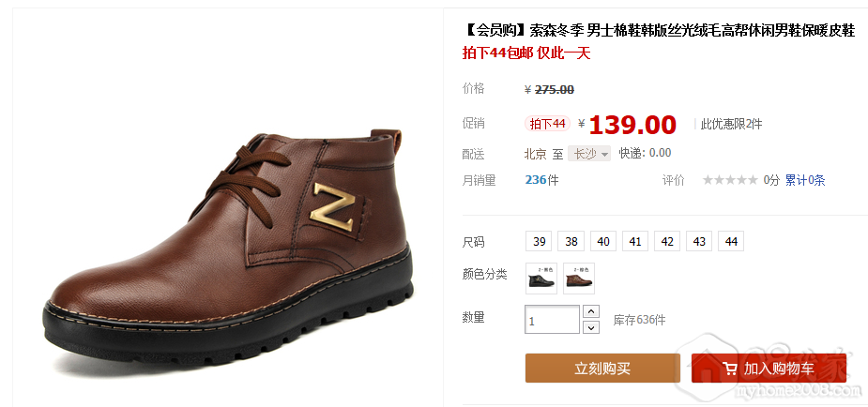This screenshot has width=868, height=407.
Task: Click the quantity input field
Action: [552, 320]
